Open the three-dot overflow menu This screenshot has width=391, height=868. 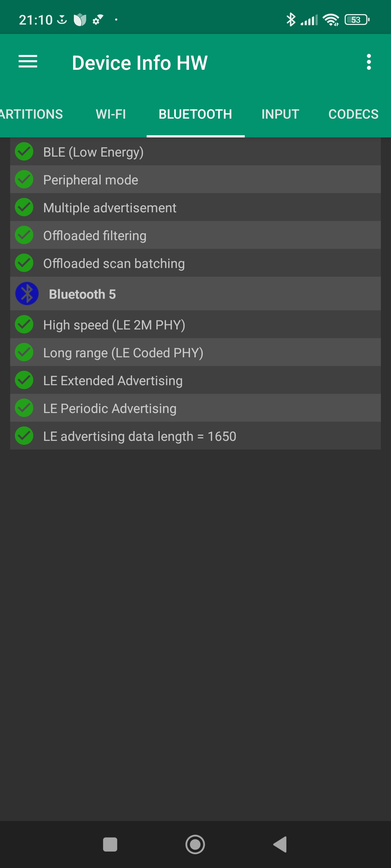369,62
